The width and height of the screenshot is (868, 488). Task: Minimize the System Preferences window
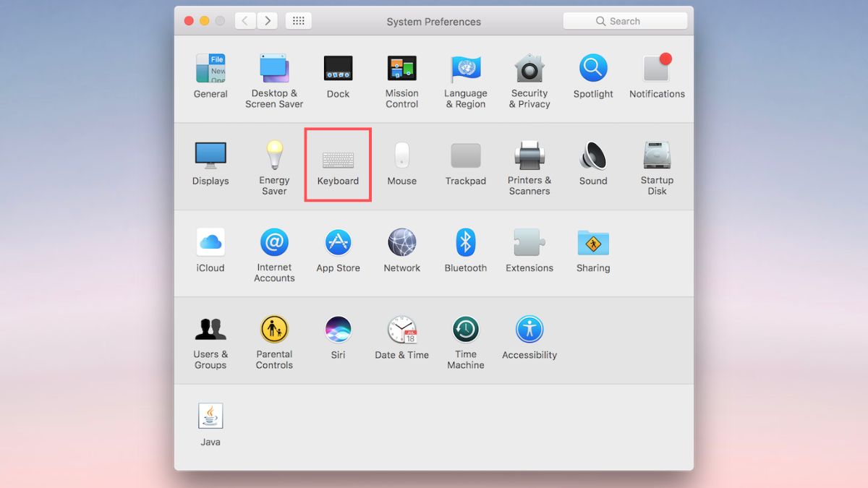[x=204, y=21]
